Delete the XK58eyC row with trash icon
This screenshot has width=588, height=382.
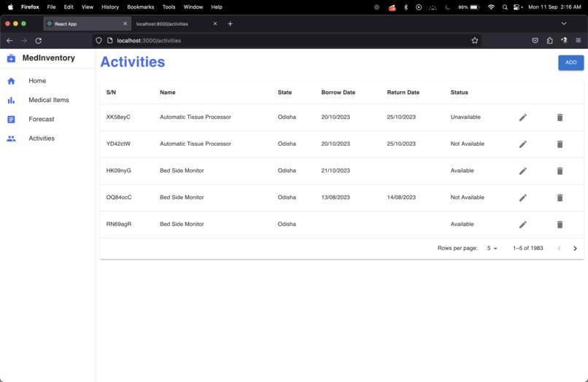point(560,117)
